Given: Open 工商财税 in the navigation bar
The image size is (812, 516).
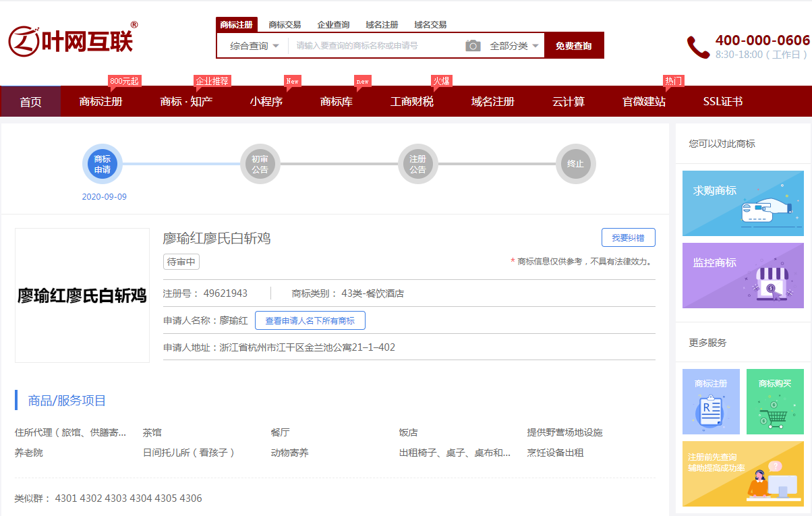Looking at the screenshot, I should [411, 102].
